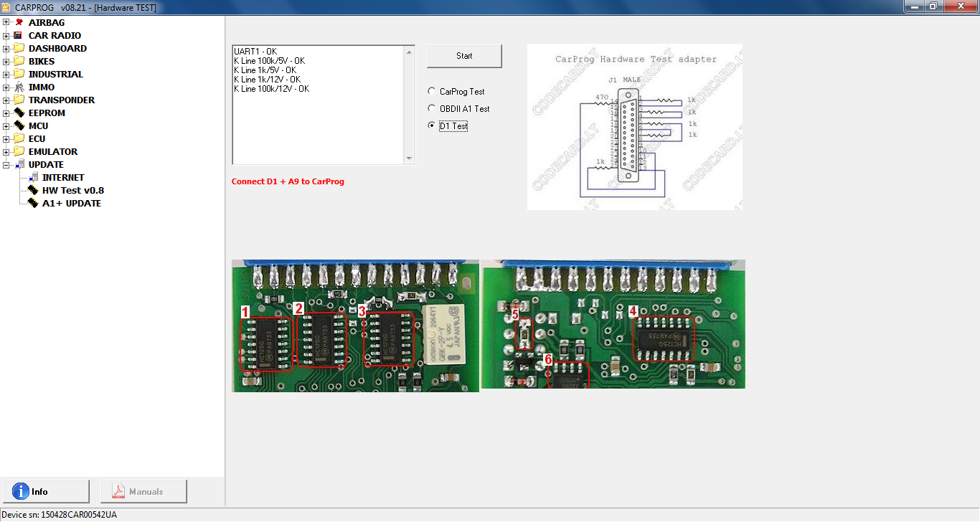Expand the TRANSPONDER tree node
The width and height of the screenshot is (980, 522).
pyautogui.click(x=6, y=100)
